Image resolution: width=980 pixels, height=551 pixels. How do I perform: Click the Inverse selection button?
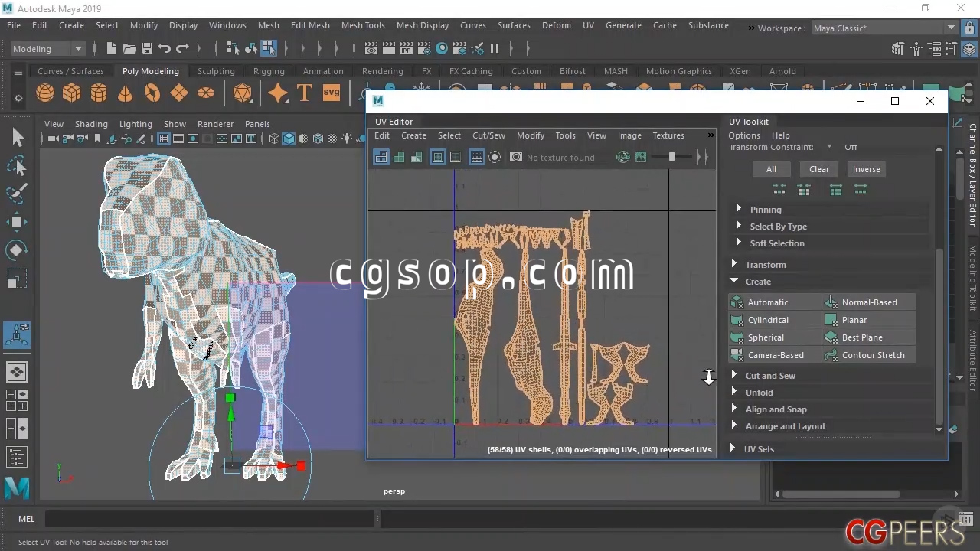point(866,169)
